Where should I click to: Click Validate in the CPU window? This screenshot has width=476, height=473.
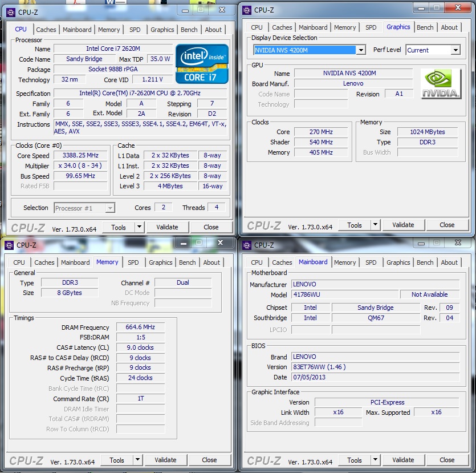[x=167, y=227]
